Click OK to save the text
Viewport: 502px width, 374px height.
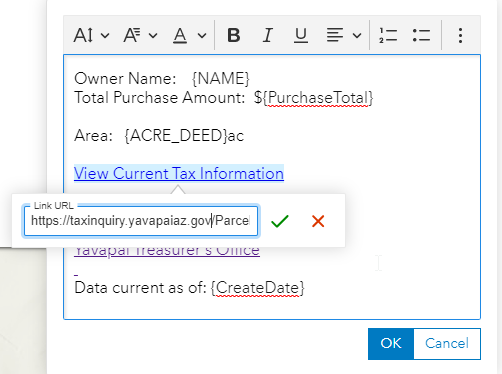pos(391,344)
